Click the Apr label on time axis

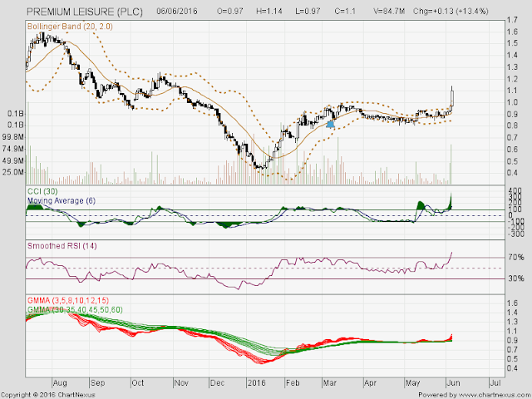pos(370,383)
